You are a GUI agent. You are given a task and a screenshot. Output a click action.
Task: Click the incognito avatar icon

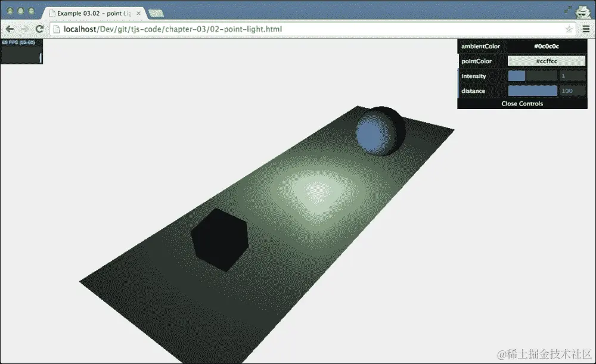583,11
